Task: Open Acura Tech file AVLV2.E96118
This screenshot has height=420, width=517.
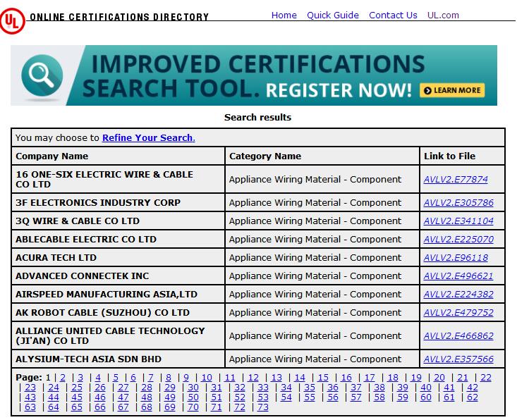Action: [456, 258]
